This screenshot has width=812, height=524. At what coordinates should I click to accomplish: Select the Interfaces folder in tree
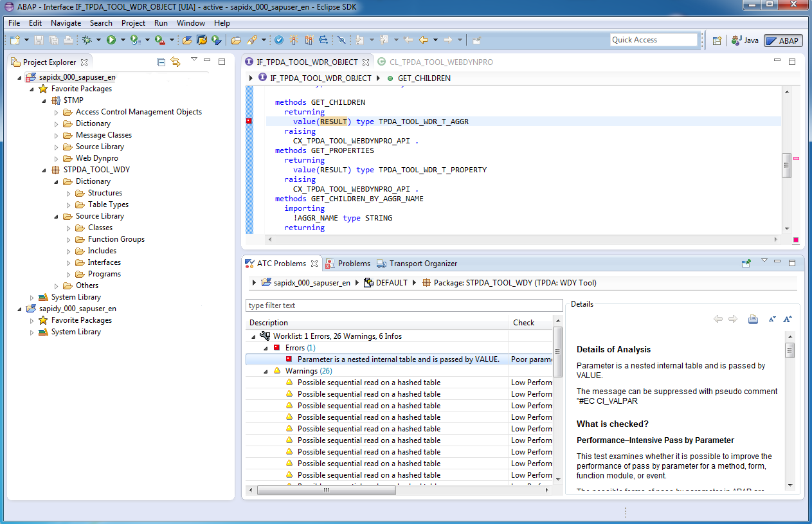(104, 262)
